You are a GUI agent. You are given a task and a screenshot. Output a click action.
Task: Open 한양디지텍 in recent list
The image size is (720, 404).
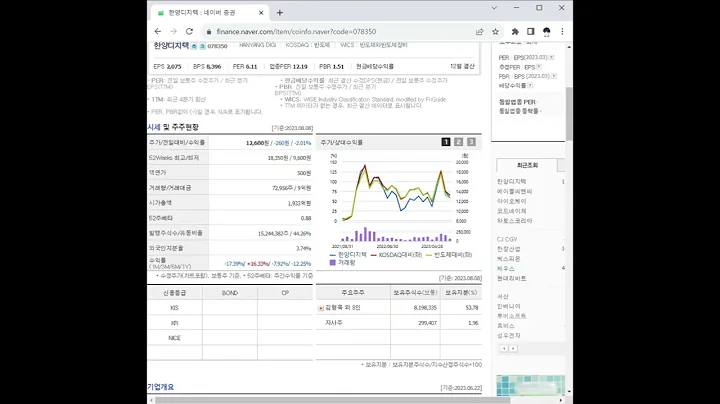tap(511, 182)
